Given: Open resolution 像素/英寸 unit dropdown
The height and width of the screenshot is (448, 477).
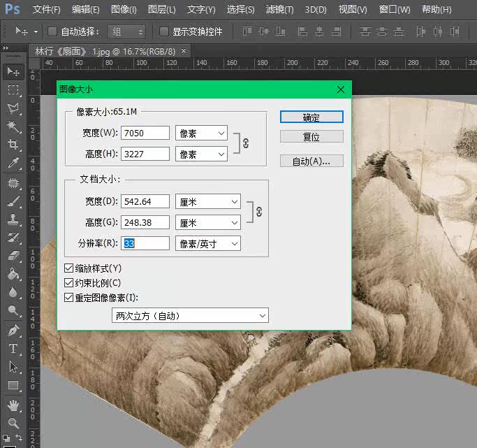Looking at the screenshot, I should pos(208,243).
